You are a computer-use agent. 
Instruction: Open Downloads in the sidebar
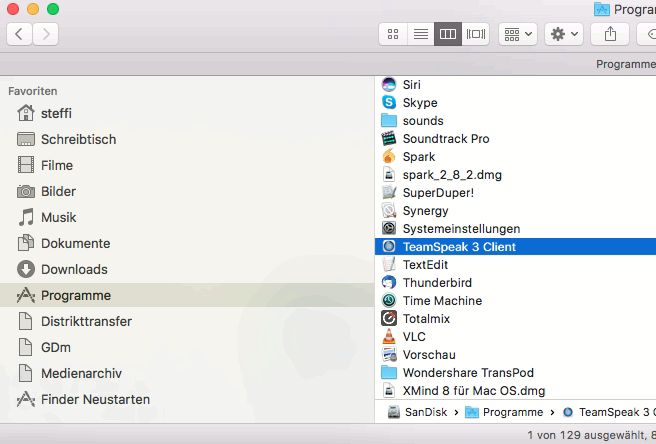coord(75,269)
